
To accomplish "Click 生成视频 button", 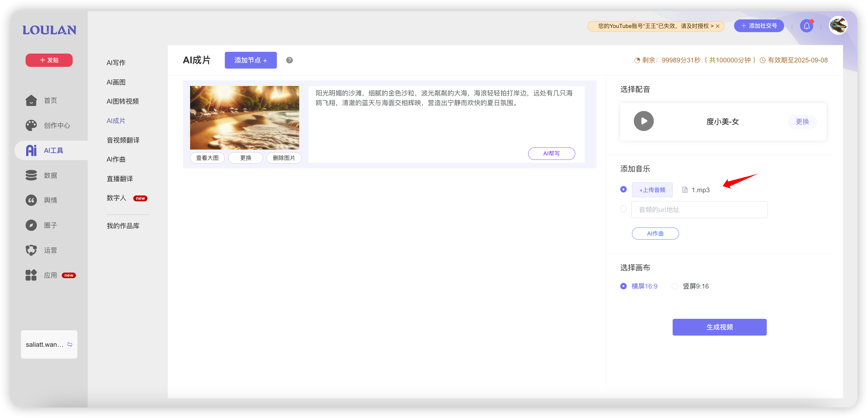I will click(x=719, y=327).
